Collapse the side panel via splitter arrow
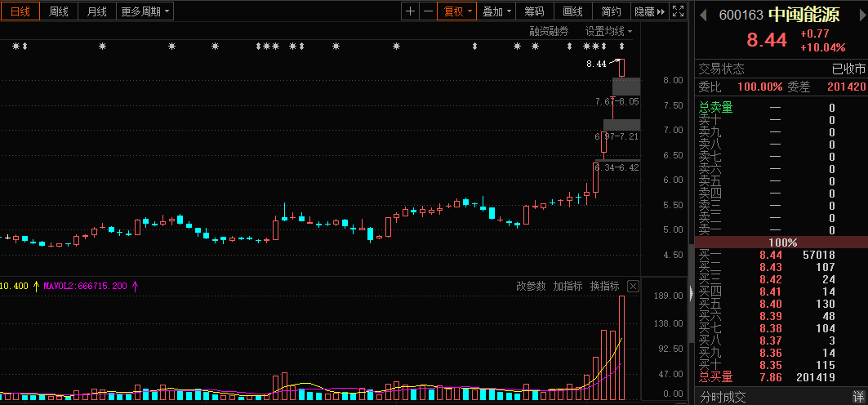Image resolution: width=868 pixels, height=405 pixels. click(x=692, y=293)
